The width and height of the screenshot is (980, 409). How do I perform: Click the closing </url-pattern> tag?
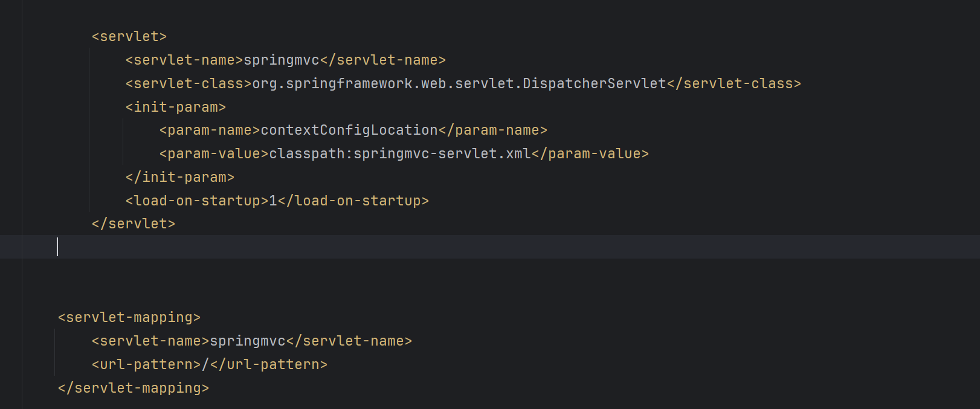tap(269, 365)
